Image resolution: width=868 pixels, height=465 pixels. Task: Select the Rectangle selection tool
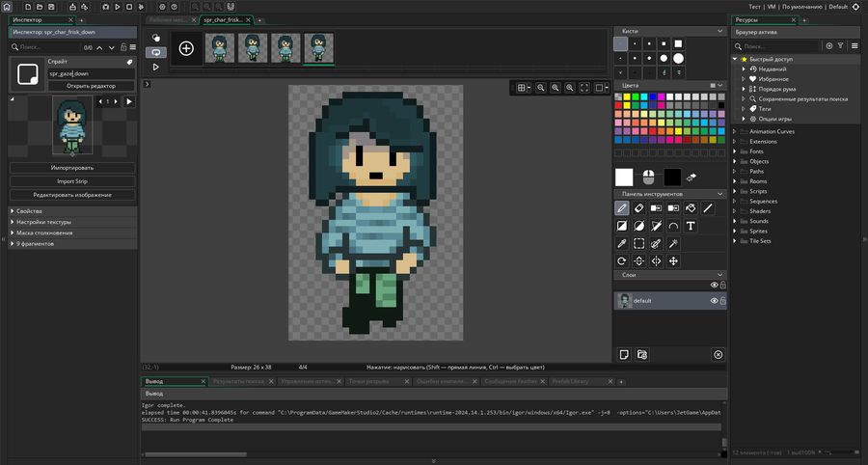point(638,243)
